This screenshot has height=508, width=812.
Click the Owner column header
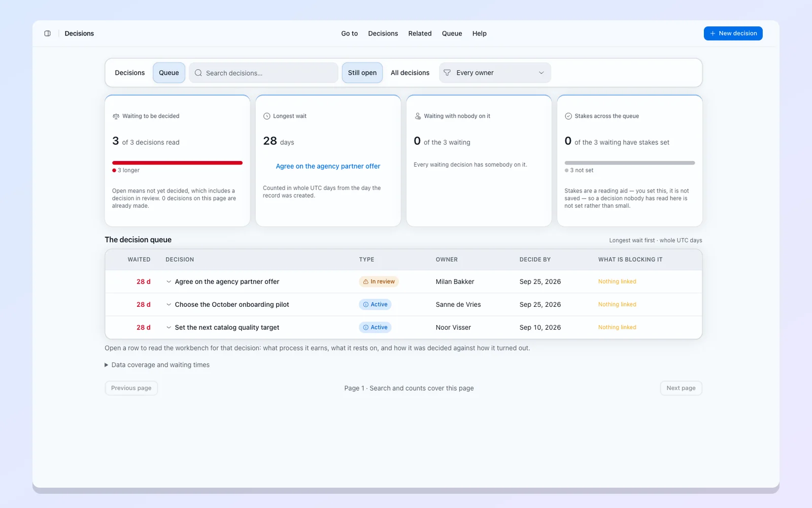[x=447, y=260]
